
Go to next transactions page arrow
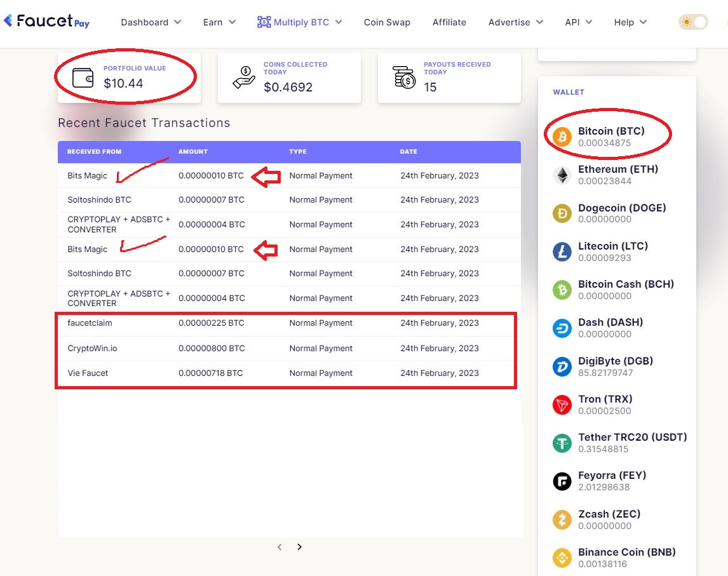tap(299, 547)
